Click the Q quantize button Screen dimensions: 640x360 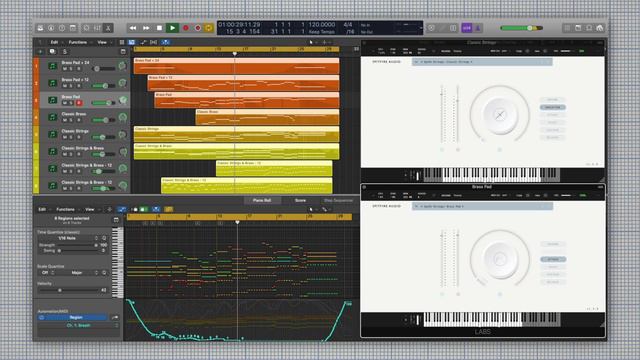click(104, 238)
